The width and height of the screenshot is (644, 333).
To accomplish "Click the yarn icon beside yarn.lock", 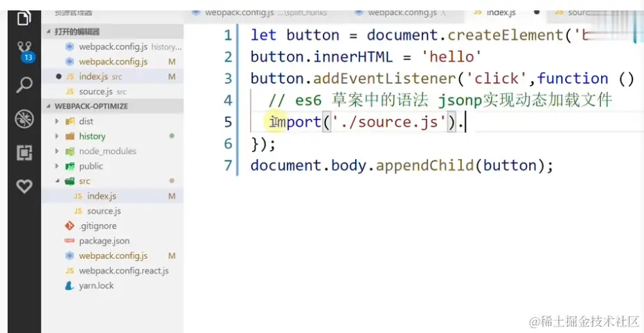I will (69, 285).
